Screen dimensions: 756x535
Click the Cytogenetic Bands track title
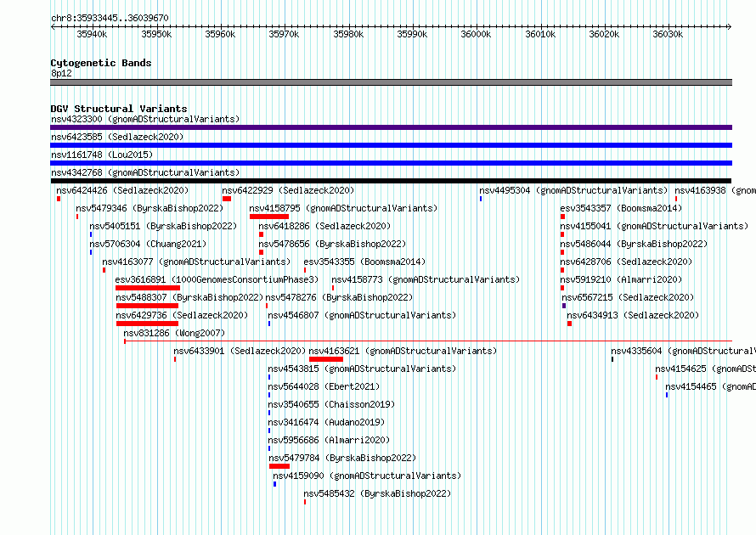101,63
